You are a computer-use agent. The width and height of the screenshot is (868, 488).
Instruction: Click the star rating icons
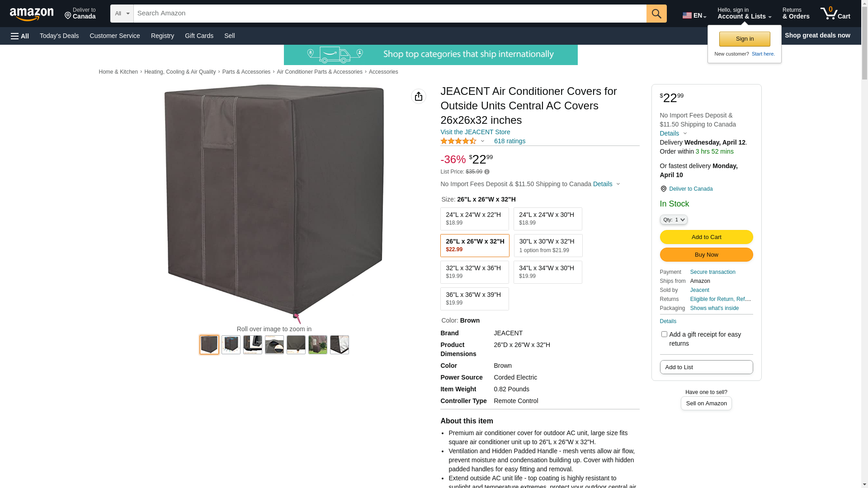(458, 141)
